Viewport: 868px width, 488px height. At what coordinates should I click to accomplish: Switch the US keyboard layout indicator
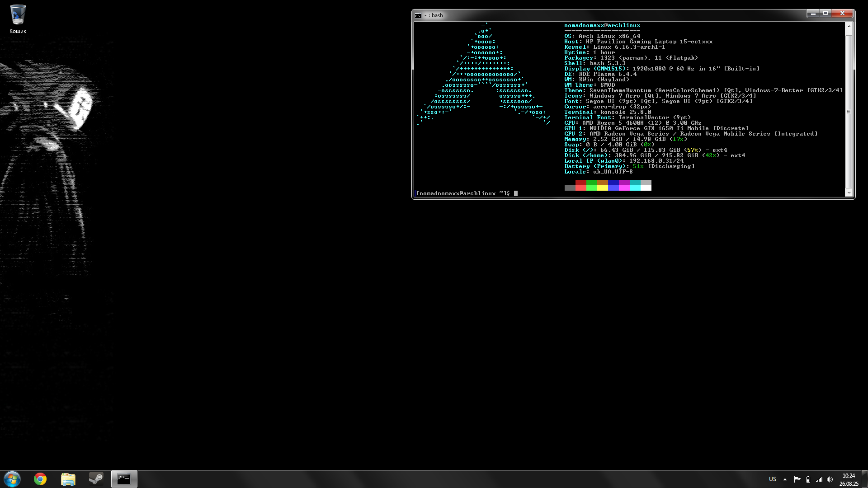(773, 479)
